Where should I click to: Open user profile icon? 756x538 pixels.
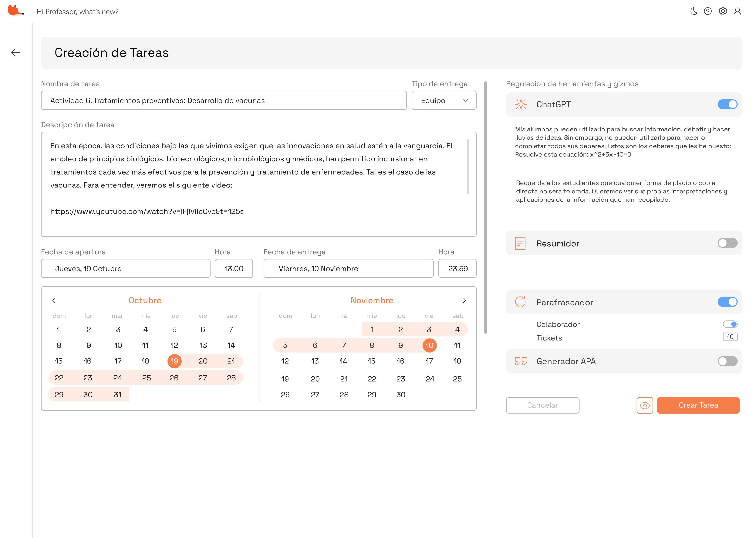(x=737, y=11)
